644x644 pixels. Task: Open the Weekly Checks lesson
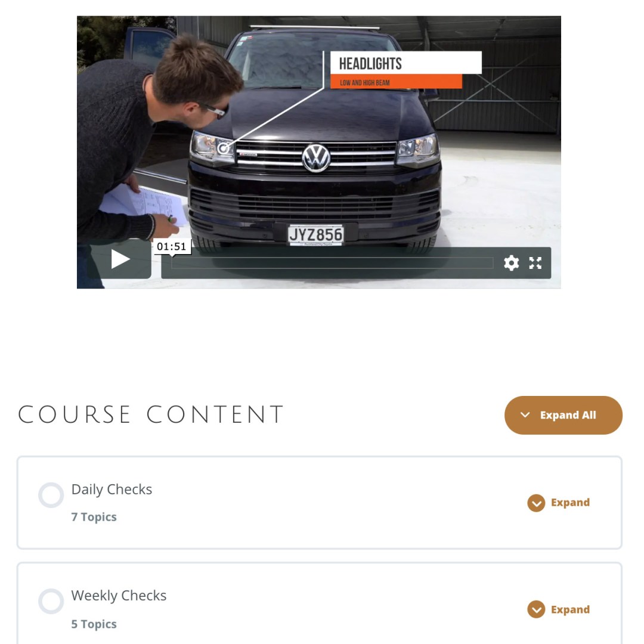119,596
